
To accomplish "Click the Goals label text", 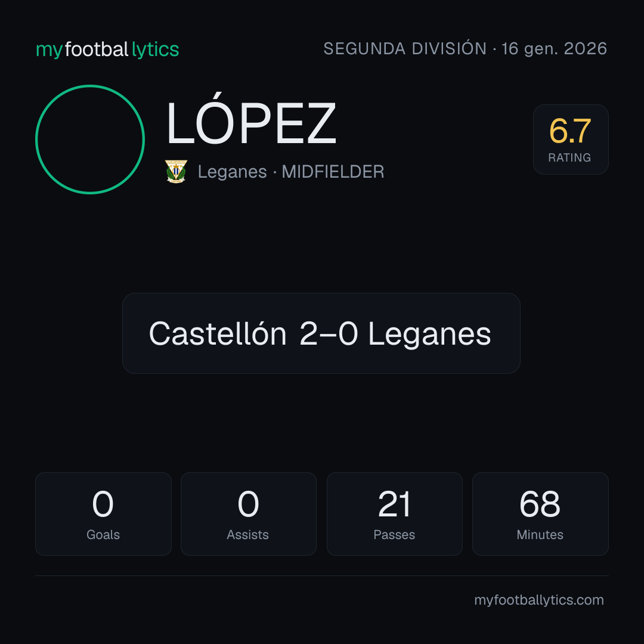I will pos(103,535).
